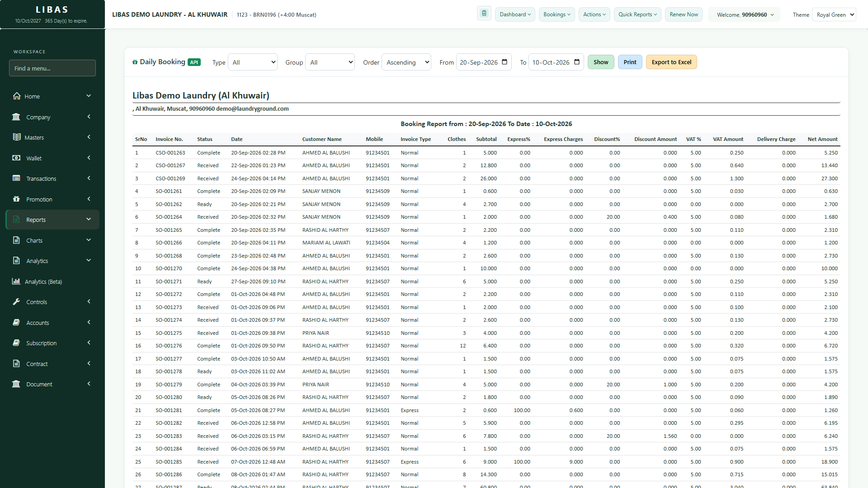Open the Type dropdown
This screenshot has width=868, height=488.
[253, 62]
